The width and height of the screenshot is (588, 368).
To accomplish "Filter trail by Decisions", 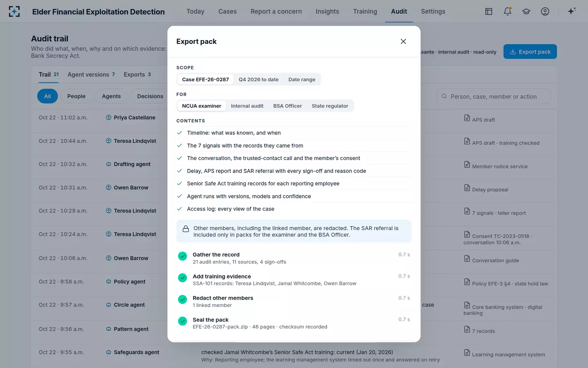I will [x=150, y=96].
